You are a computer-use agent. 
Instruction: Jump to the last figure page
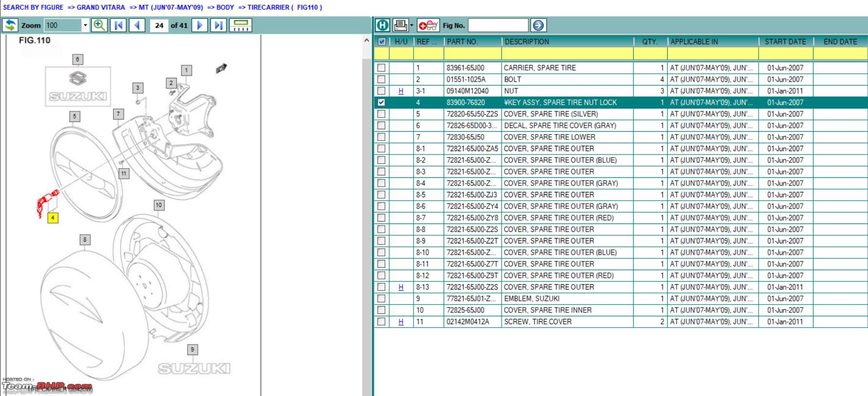coord(219,25)
